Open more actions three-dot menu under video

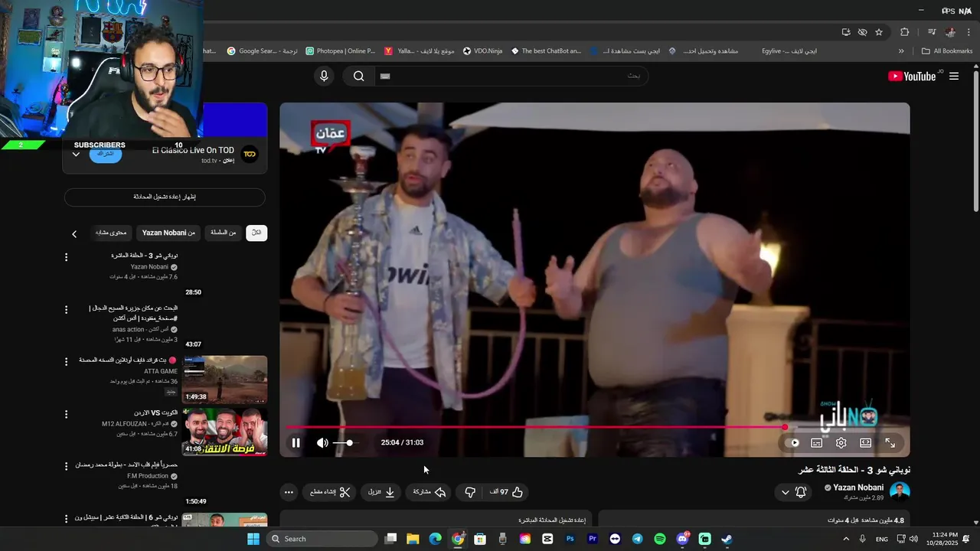(x=288, y=492)
